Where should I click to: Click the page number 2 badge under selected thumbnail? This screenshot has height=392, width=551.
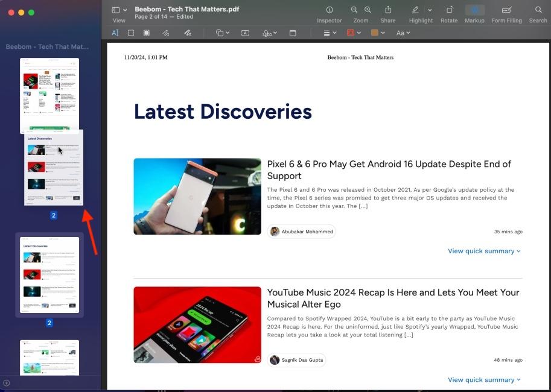point(49,323)
